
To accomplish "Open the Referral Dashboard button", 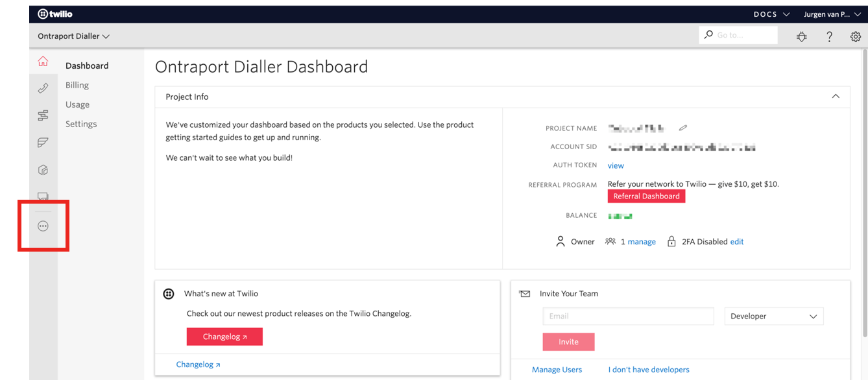I will click(x=646, y=196).
